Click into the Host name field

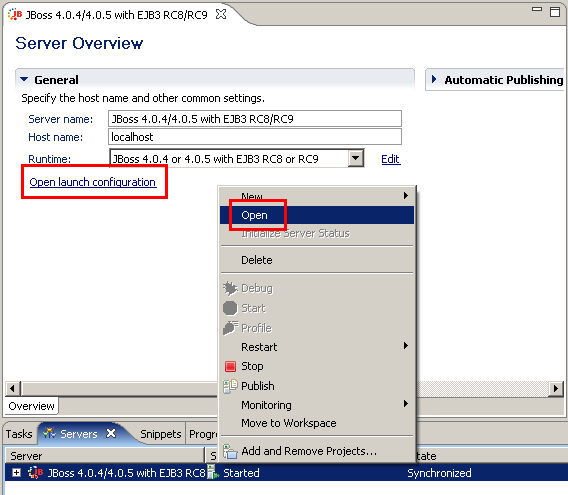[x=255, y=137]
